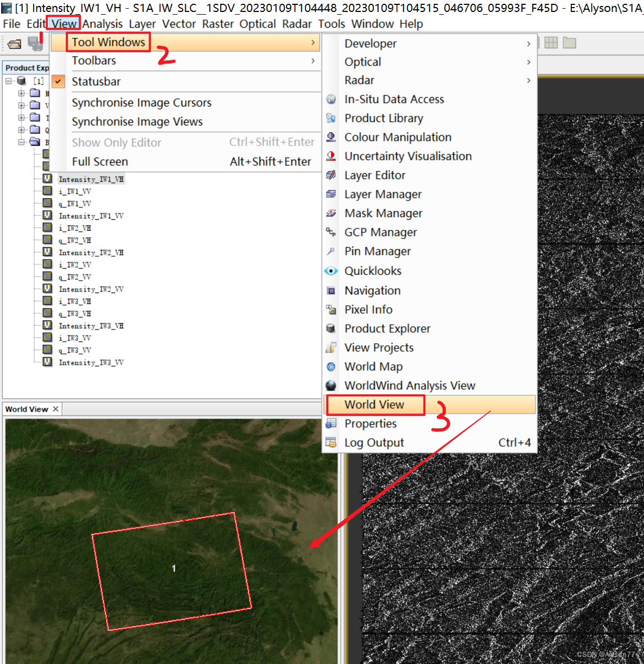
Task: Select the Intensity_IW1_VH band in tree
Action: click(x=91, y=179)
